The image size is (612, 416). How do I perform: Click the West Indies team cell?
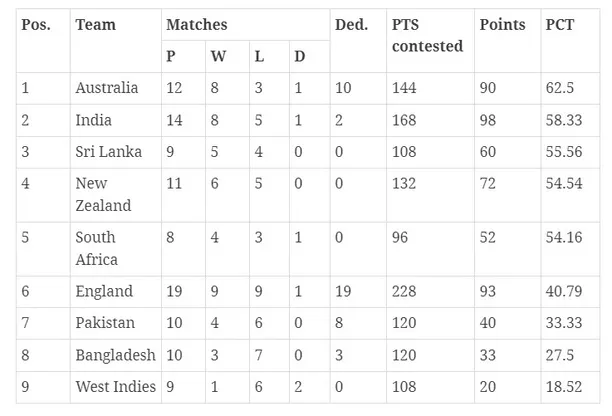(115, 386)
